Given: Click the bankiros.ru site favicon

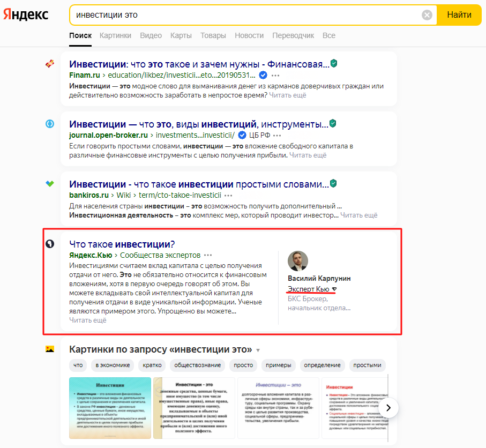Looking at the screenshot, I should pyautogui.click(x=50, y=183).
